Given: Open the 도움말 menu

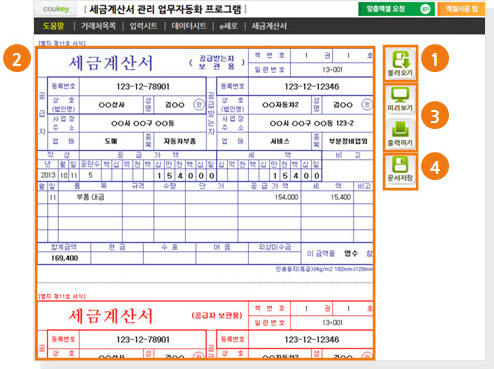Looking at the screenshot, I should tap(53, 26).
